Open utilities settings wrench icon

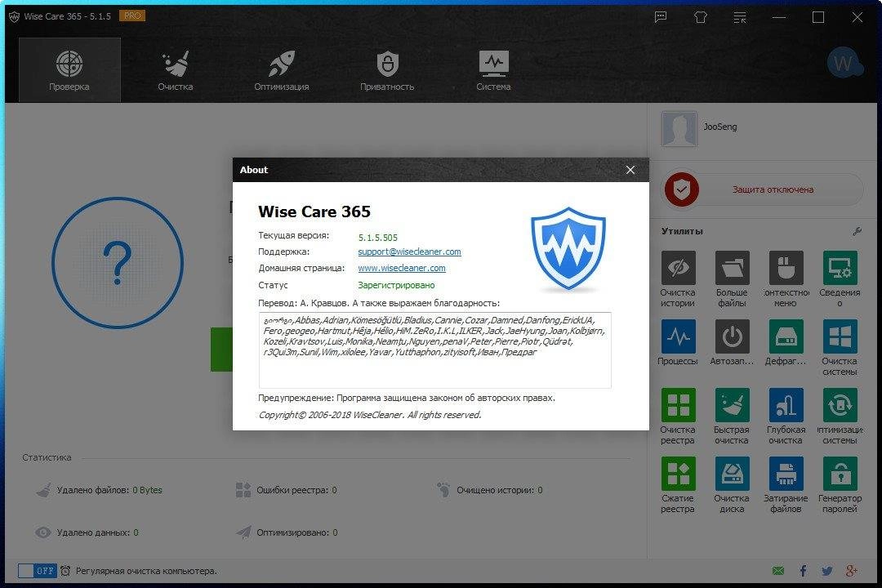click(857, 230)
